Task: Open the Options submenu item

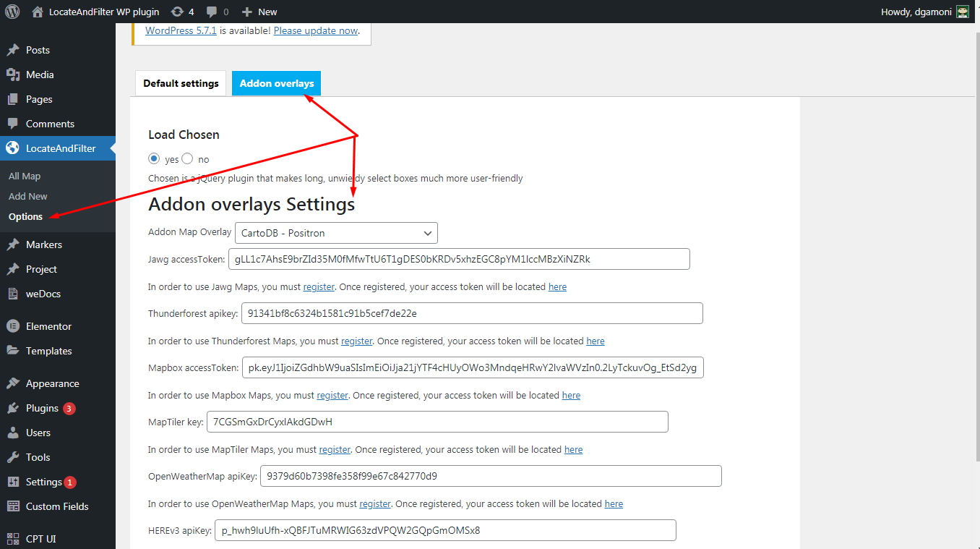Action: (25, 216)
